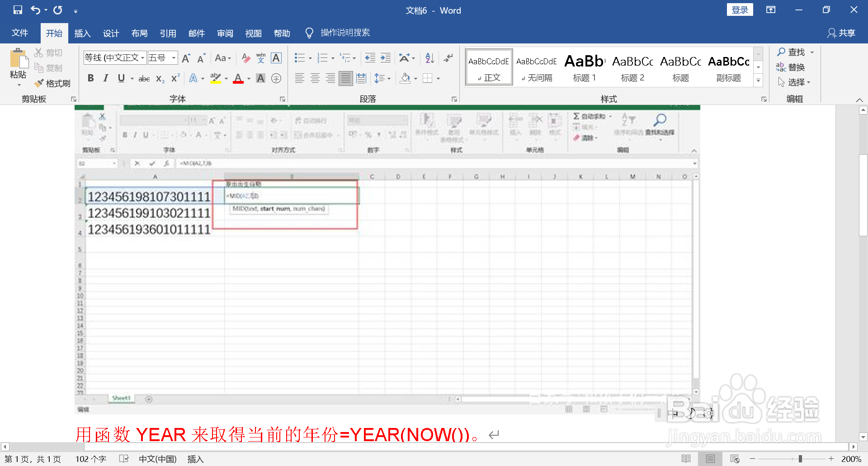The image size is (868, 466).
Task: Apply the Enclose Characters effect
Action: [276, 78]
